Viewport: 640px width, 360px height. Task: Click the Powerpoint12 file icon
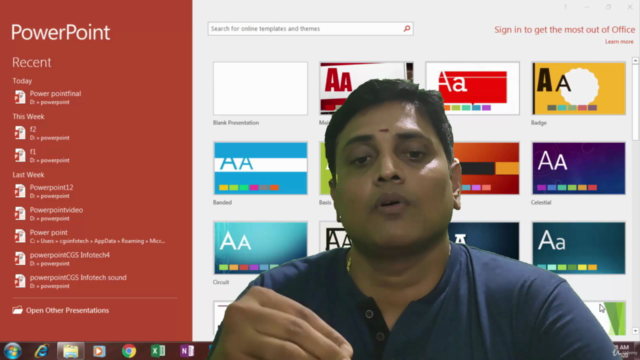point(20,191)
